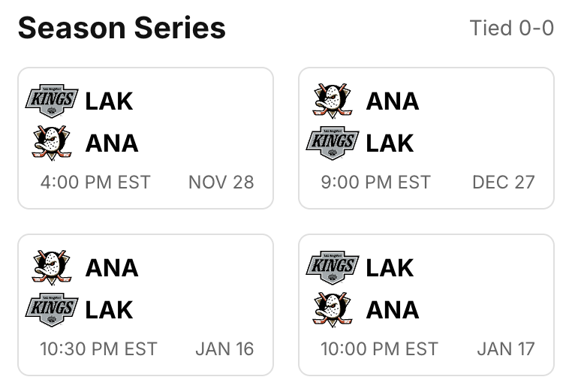This screenshot has width=569, height=392.
Task: Click the Ducks logo in the Jan 17 game
Action: pos(333,309)
